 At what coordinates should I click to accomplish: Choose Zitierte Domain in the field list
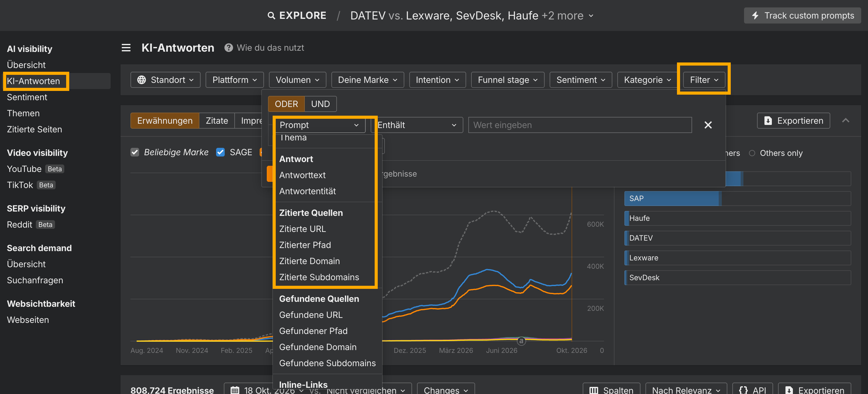(309, 261)
